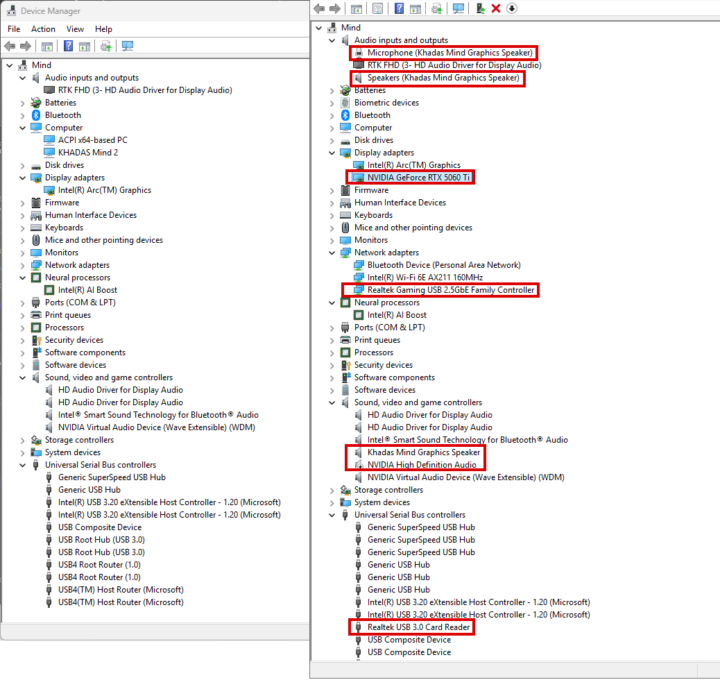Expand Storage controllers in right window

[332, 490]
